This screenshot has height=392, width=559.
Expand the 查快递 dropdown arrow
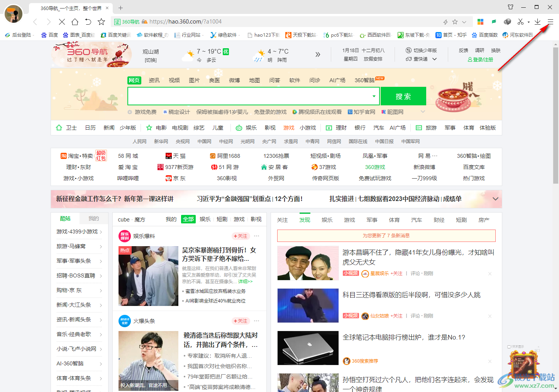click(x=434, y=59)
